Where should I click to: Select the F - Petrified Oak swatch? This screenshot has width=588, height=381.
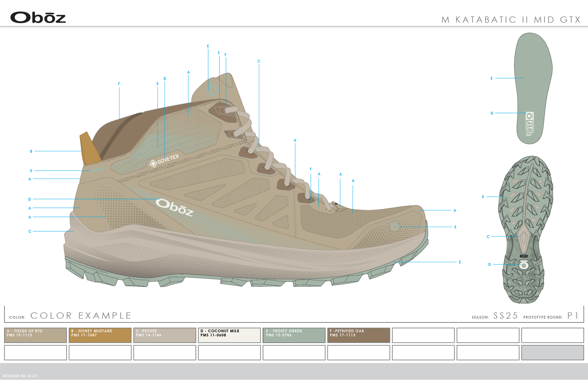[359, 336]
